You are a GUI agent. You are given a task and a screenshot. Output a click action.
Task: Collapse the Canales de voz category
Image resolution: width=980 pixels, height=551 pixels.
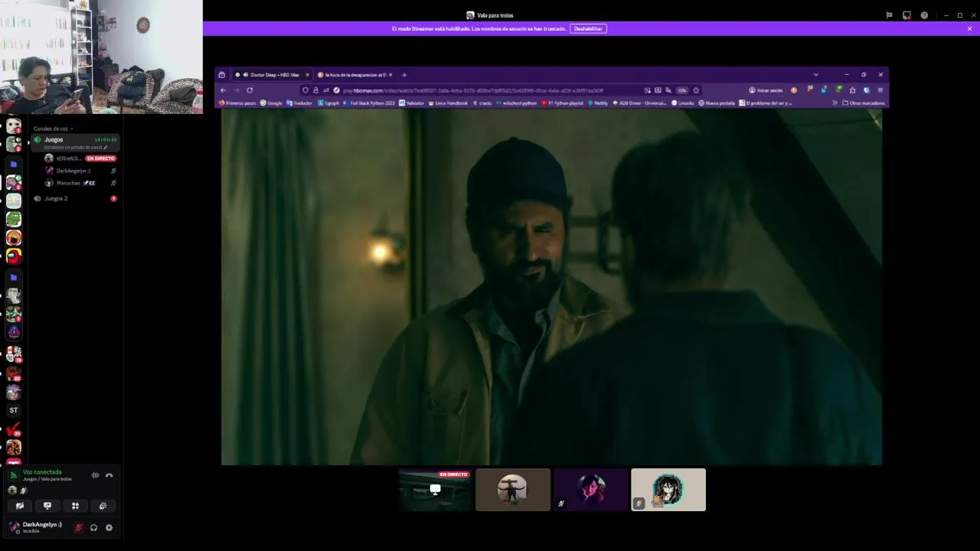click(x=54, y=129)
